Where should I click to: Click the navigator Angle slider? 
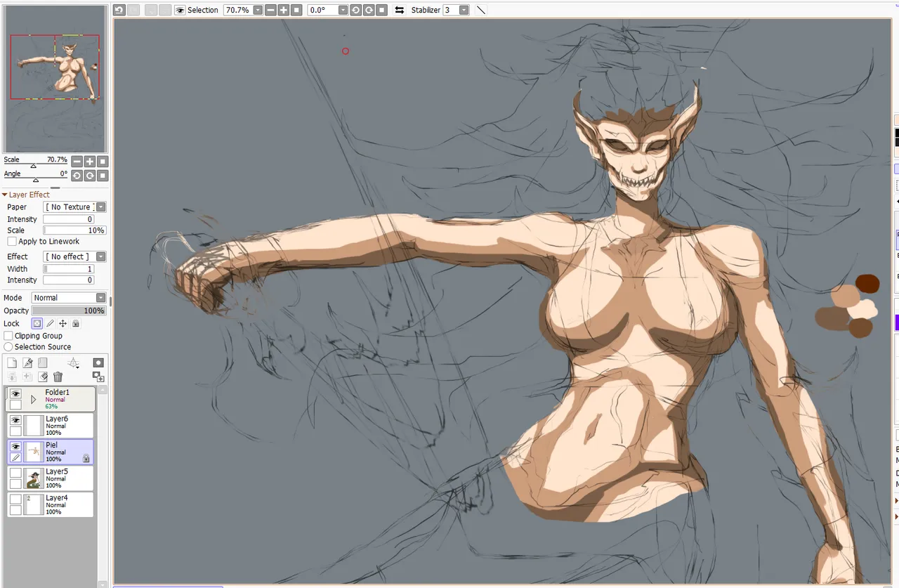36,179
